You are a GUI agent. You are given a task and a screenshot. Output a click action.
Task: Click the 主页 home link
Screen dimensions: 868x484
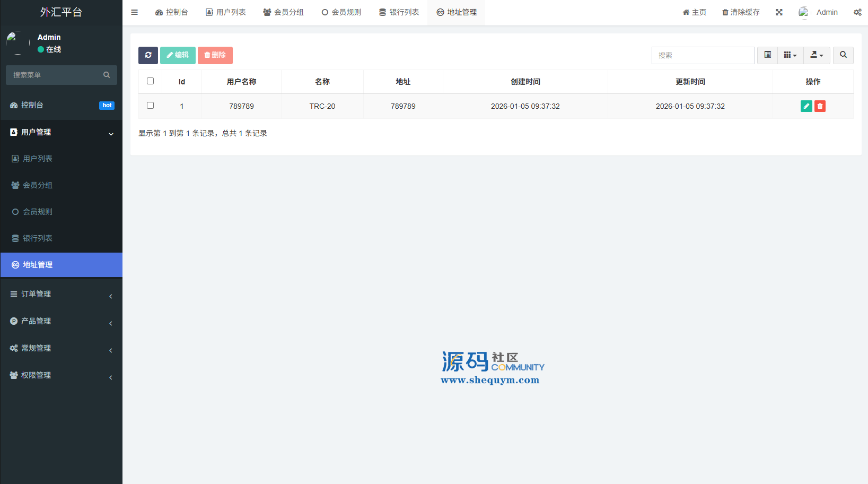pos(694,12)
